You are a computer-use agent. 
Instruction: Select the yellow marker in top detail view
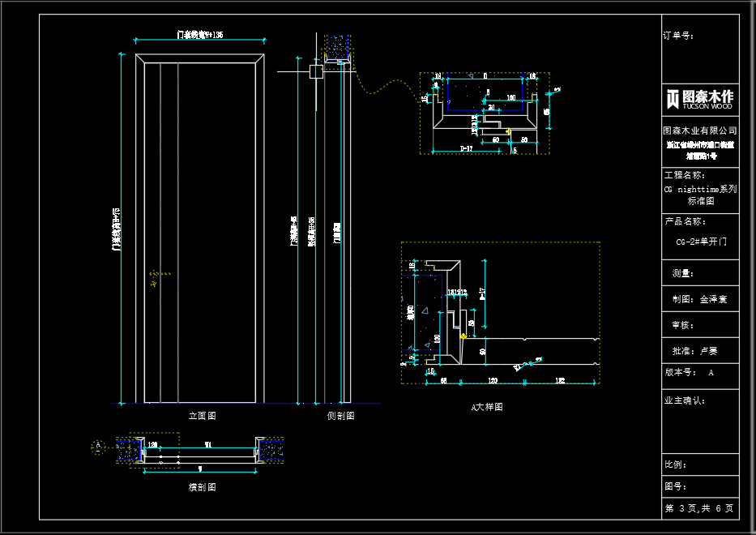point(508,130)
